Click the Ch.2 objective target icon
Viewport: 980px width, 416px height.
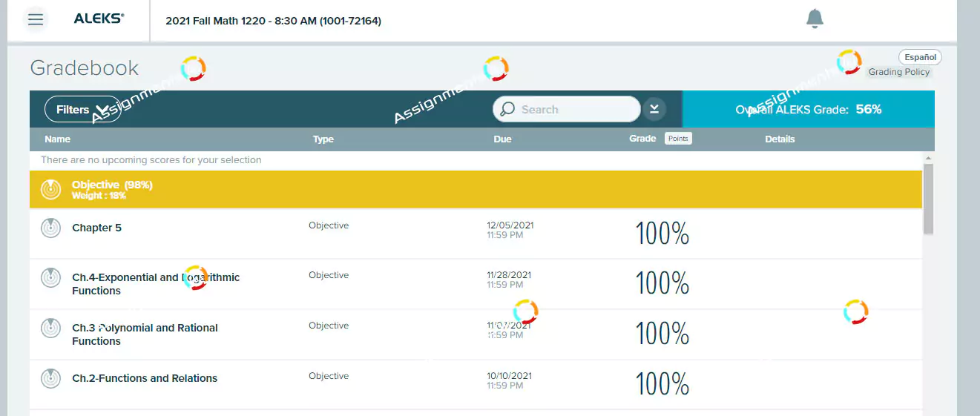tap(50, 378)
